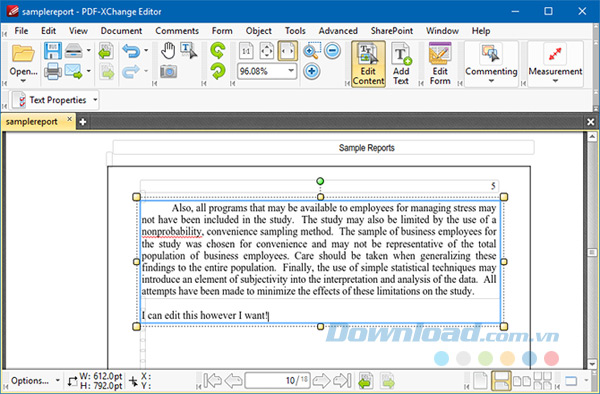
Task: Take a snapshot with camera tool
Action: [168, 72]
